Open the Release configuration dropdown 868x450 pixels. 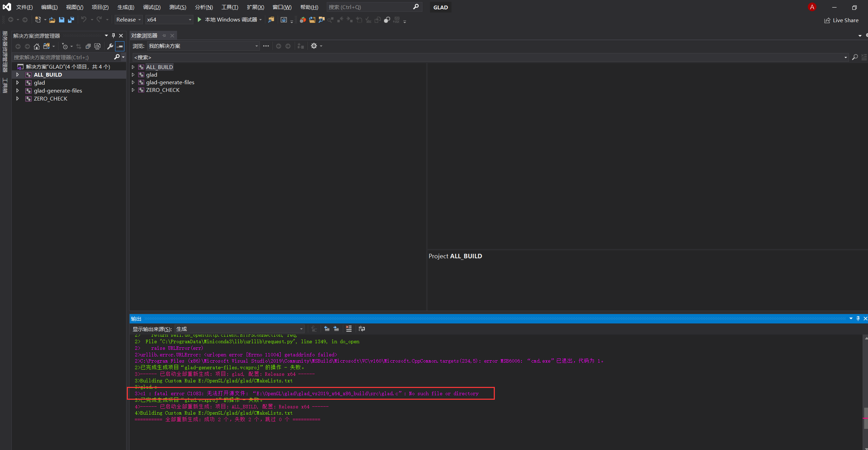tap(129, 20)
